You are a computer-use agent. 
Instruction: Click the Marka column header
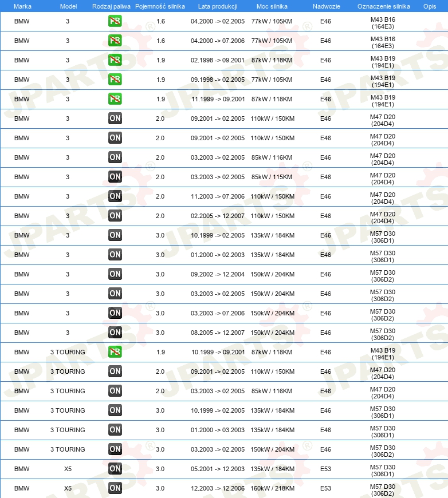[22, 6]
